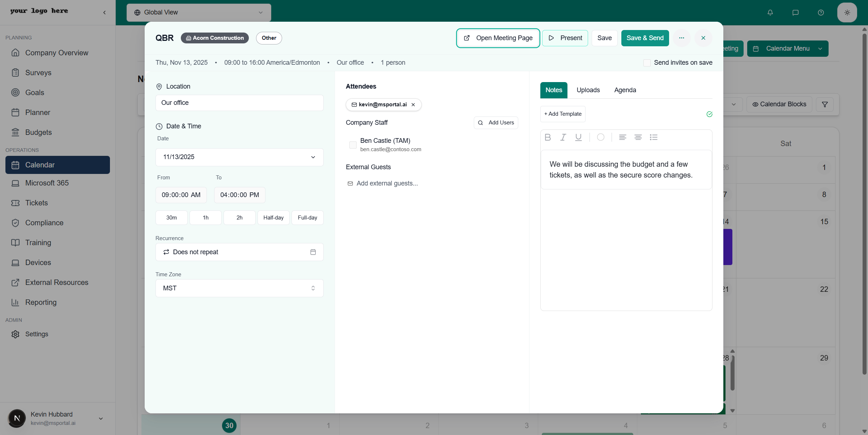Viewport: 868px width, 435px height.
Task: Insert a bulleted list in notes
Action: tap(654, 137)
